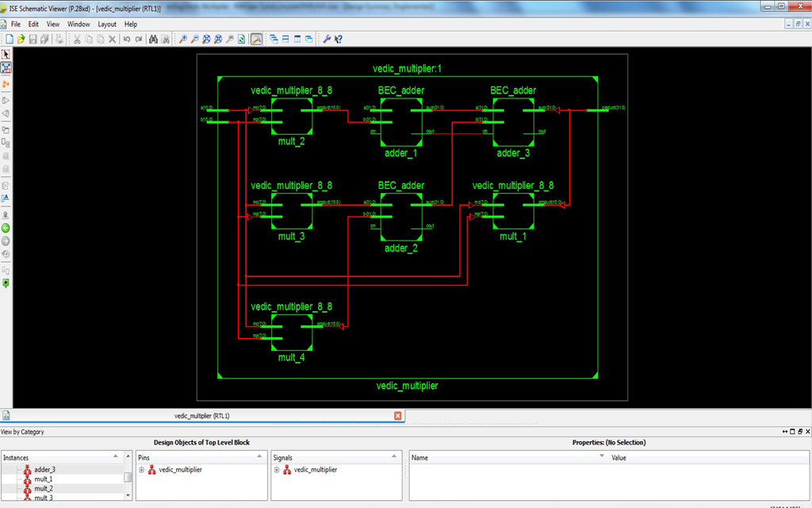
Task: Click the Cut scissors icon
Action: [x=77, y=39]
